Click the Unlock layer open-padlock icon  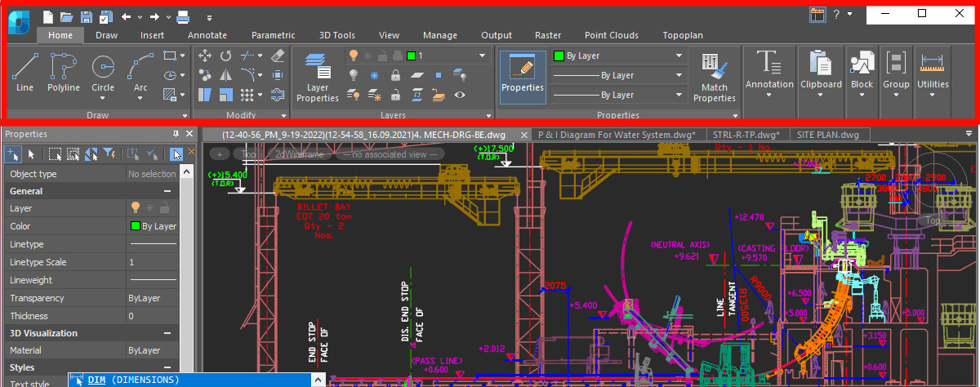pyautogui.click(x=395, y=95)
